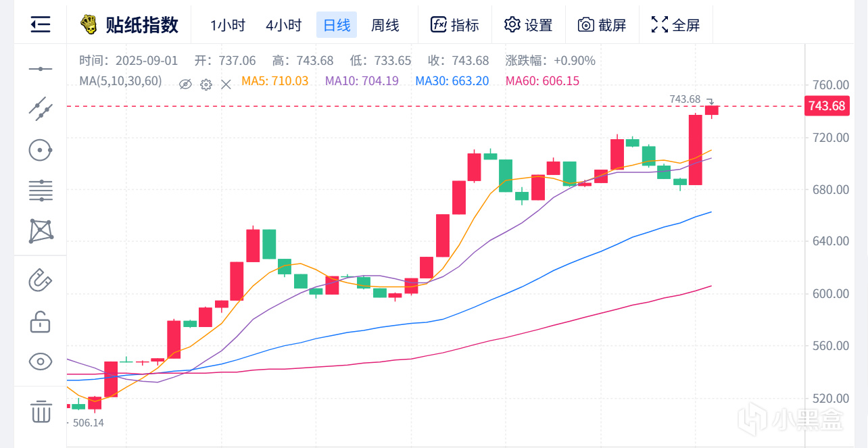Open MA indicator settings gear
The image size is (868, 448).
(x=206, y=84)
